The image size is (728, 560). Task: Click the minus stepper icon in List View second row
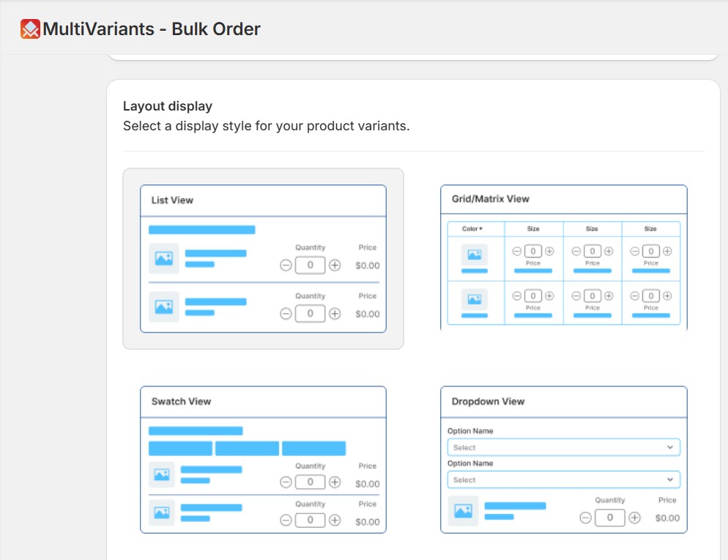coord(286,313)
